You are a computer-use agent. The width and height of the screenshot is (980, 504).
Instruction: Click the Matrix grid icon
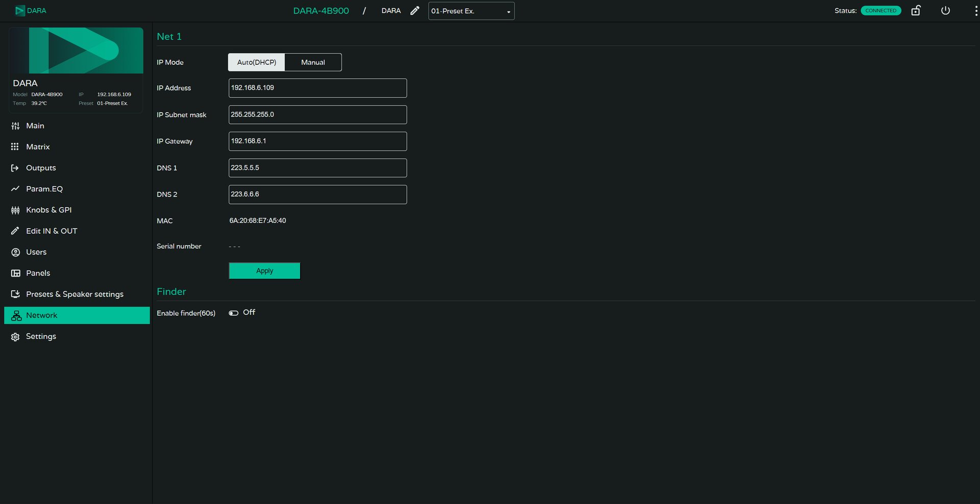pos(15,147)
